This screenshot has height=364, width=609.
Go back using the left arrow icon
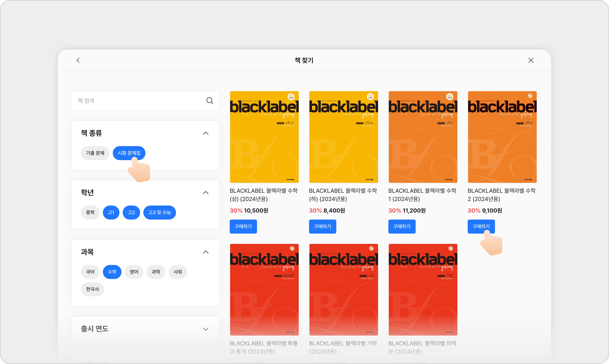click(x=78, y=60)
